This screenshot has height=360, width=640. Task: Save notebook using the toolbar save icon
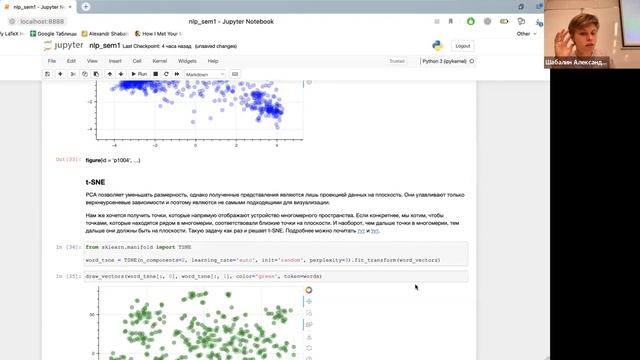coord(48,74)
